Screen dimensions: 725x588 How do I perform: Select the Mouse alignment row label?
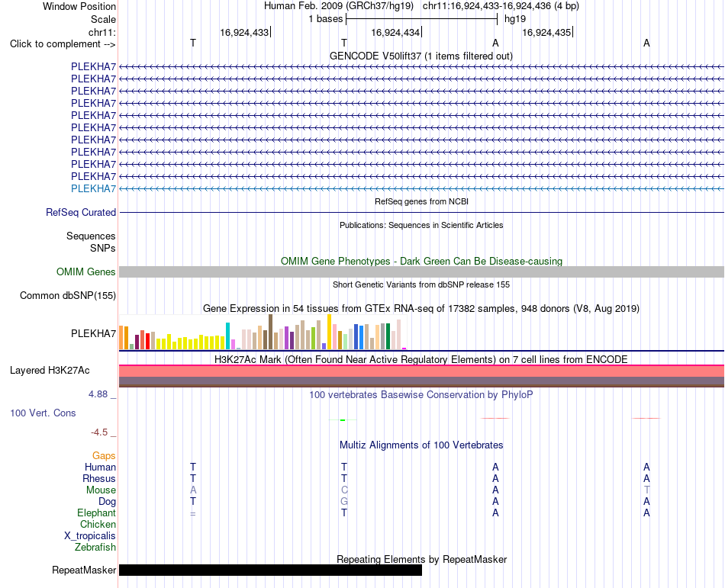tap(101, 490)
